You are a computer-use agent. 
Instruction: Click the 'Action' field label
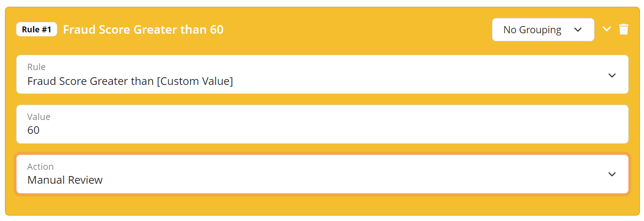tap(40, 167)
